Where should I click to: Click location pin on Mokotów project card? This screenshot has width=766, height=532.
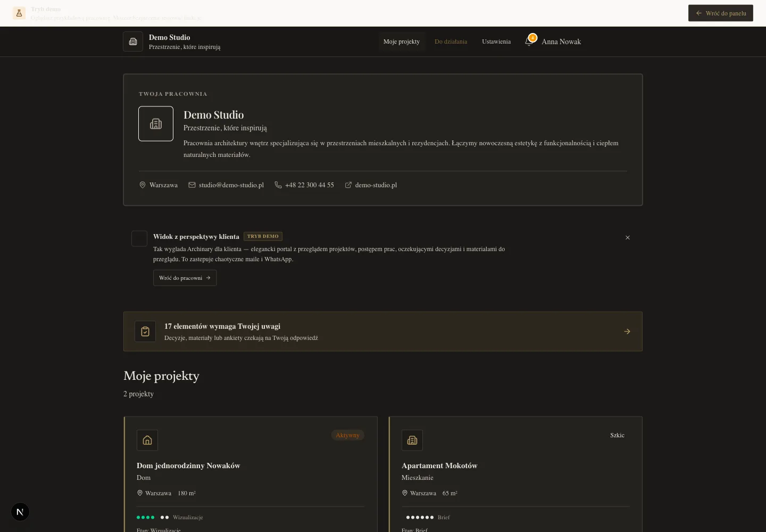coord(405,493)
